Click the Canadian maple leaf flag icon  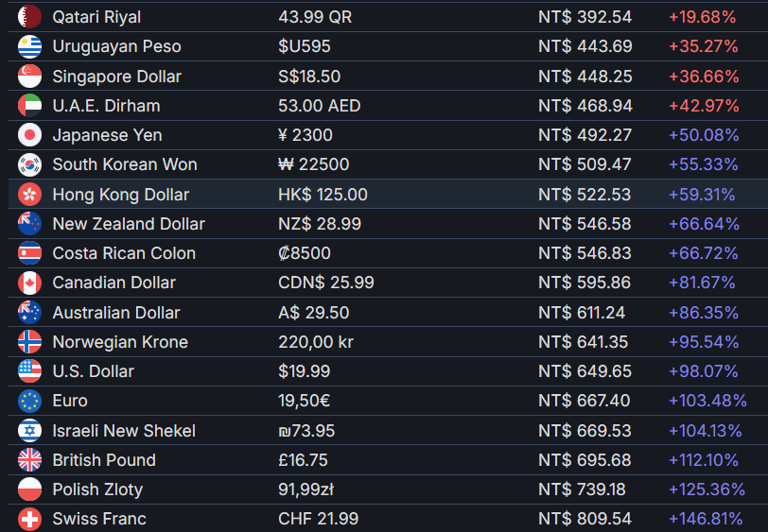[29, 283]
